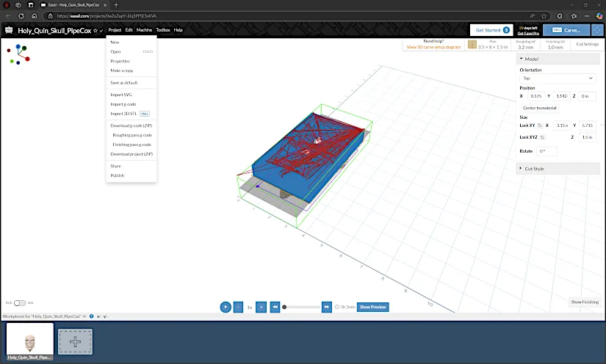Open Pine material settings
The height and width of the screenshot is (364, 606).
(488, 45)
